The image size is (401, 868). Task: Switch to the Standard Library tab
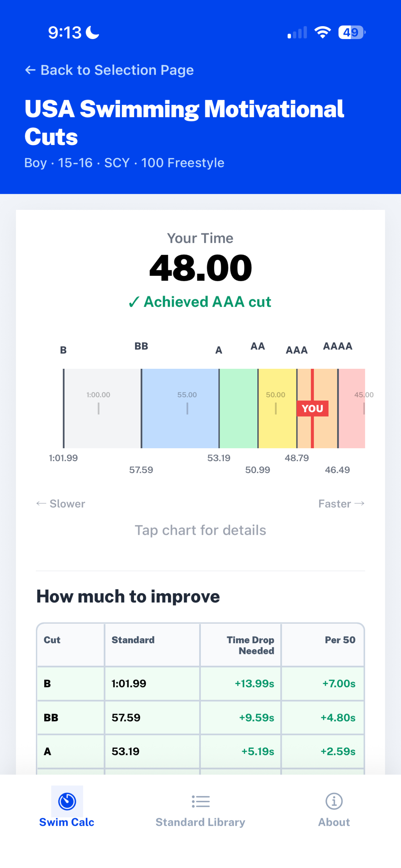point(200,822)
